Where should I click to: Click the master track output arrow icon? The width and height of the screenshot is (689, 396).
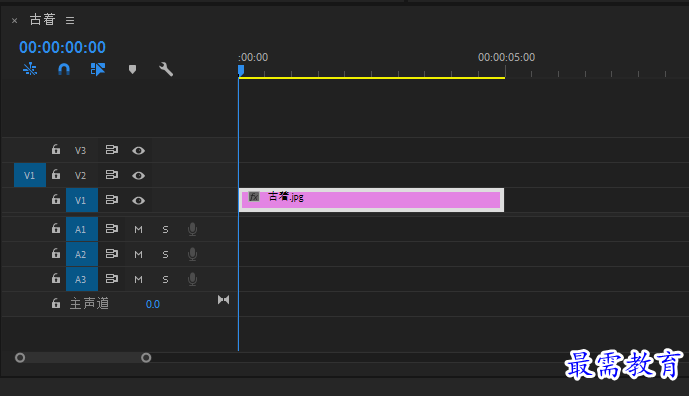coord(223,300)
